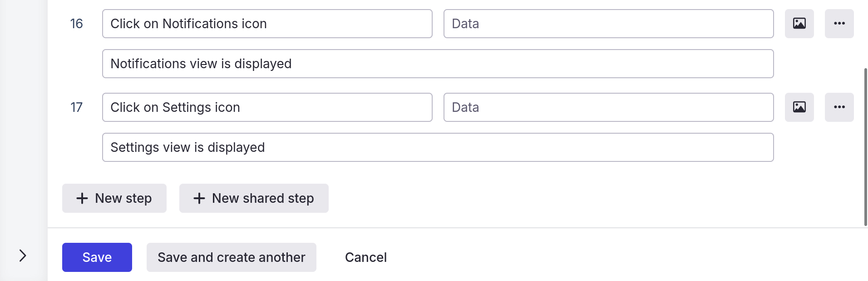Open more options for step 17

click(x=839, y=107)
